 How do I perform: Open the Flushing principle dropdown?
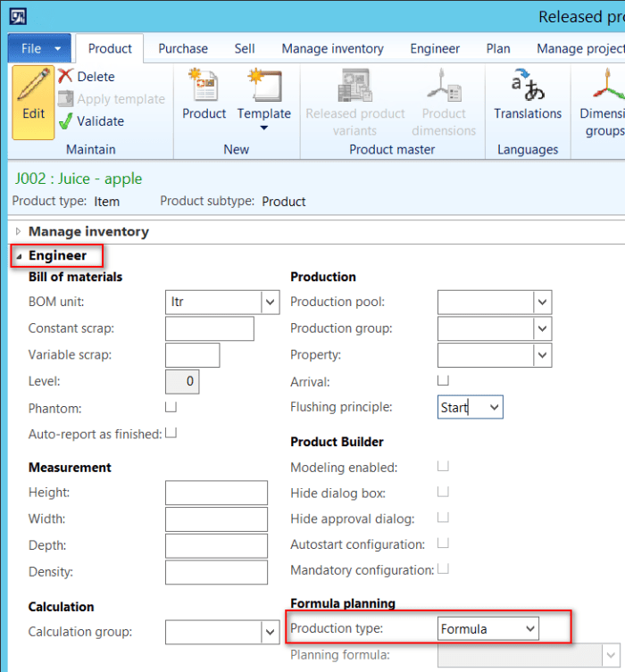point(495,407)
